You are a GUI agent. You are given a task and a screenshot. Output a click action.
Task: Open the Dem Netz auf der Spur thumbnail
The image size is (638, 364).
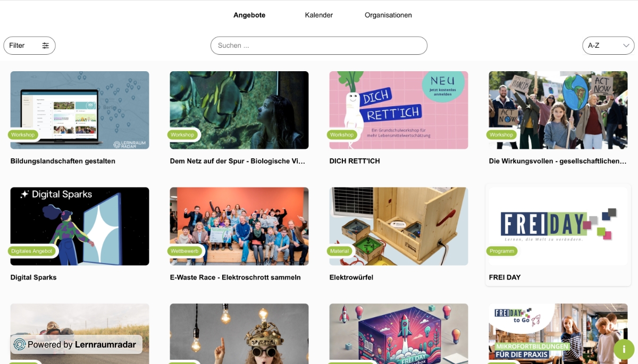239,110
